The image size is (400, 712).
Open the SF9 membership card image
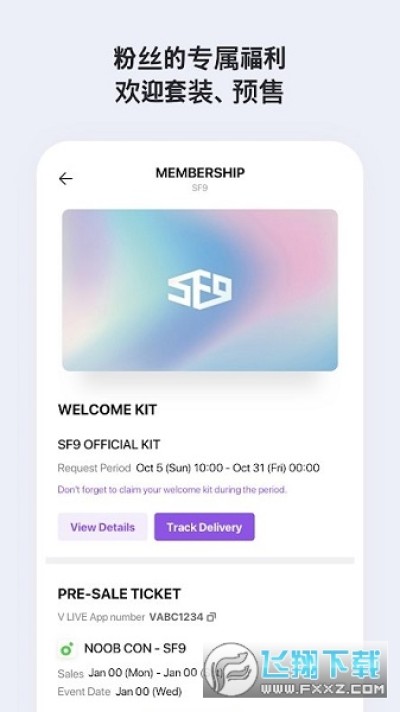200,291
